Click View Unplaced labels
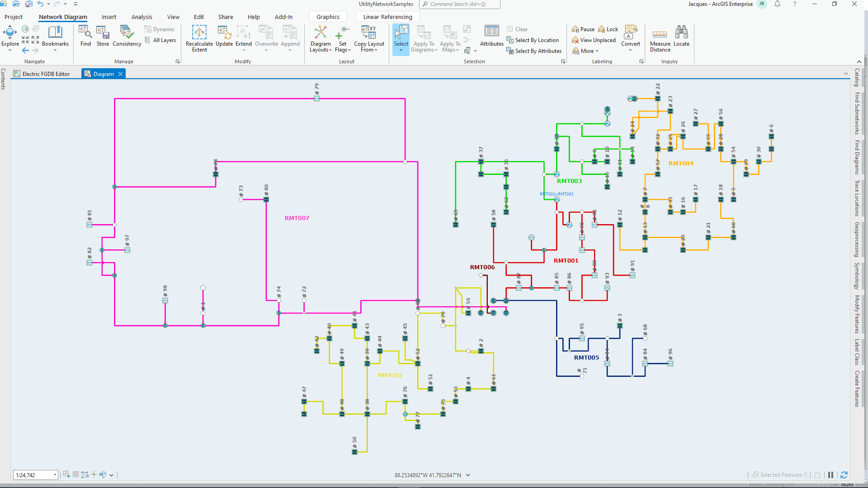This screenshot has width=868, height=488. pyautogui.click(x=594, y=40)
